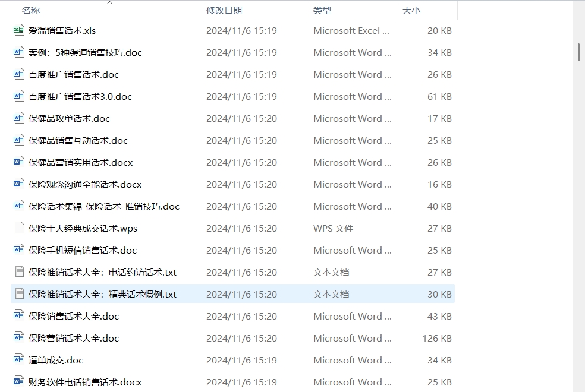Click Excel icon of 爱温销售话术.xls
This screenshot has width=585, height=392.
(x=19, y=30)
